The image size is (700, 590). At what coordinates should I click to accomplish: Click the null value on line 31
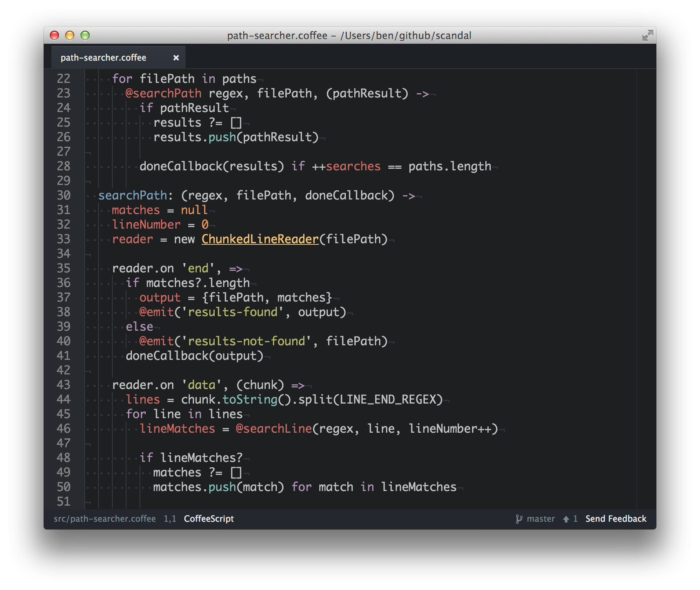click(194, 210)
